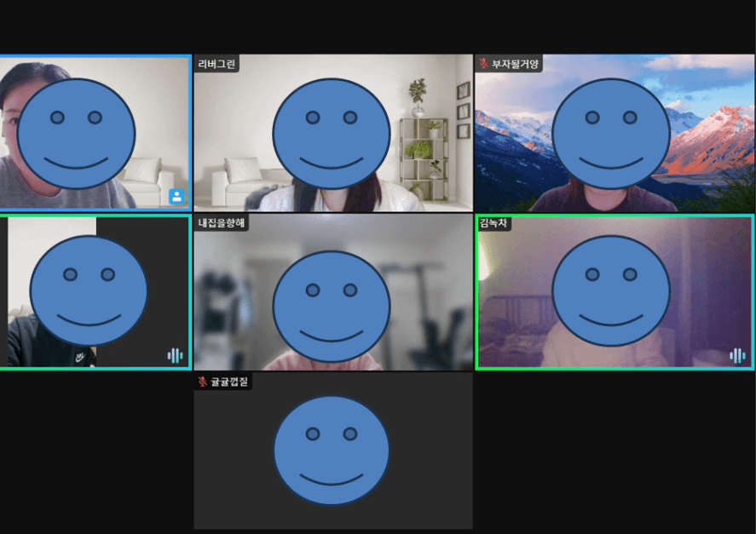Click the smiley avatar in 귤귤껍질's tile
The image size is (756, 534).
332,450
